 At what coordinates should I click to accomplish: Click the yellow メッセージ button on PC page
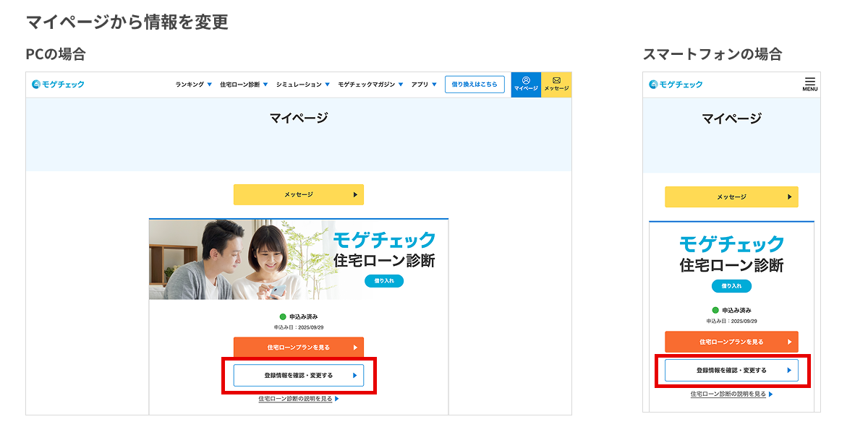[298, 195]
